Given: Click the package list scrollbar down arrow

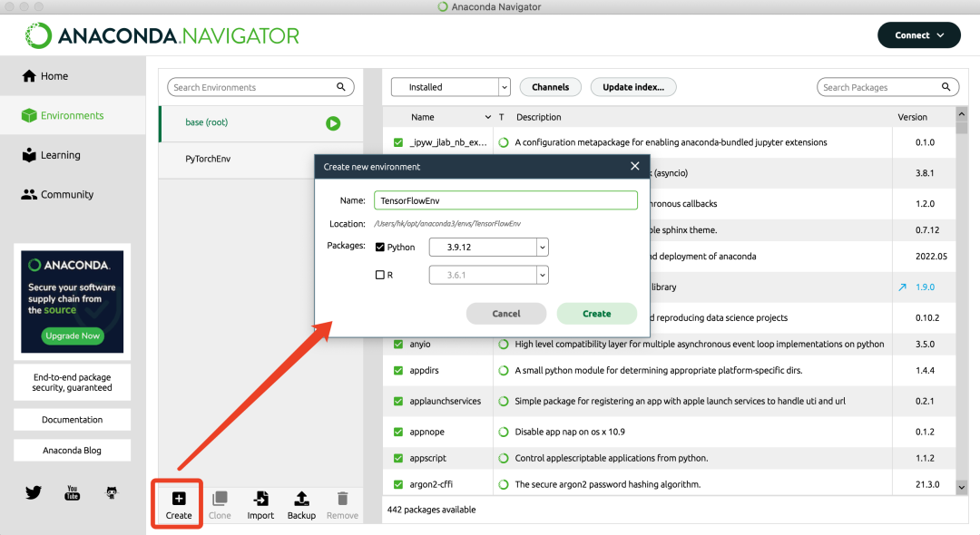Looking at the screenshot, I should 961,488.
